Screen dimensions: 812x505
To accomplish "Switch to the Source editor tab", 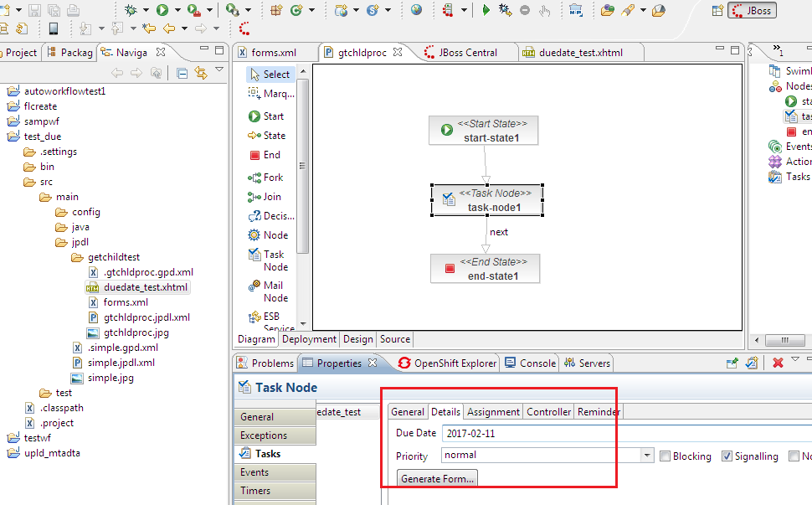I will (395, 339).
